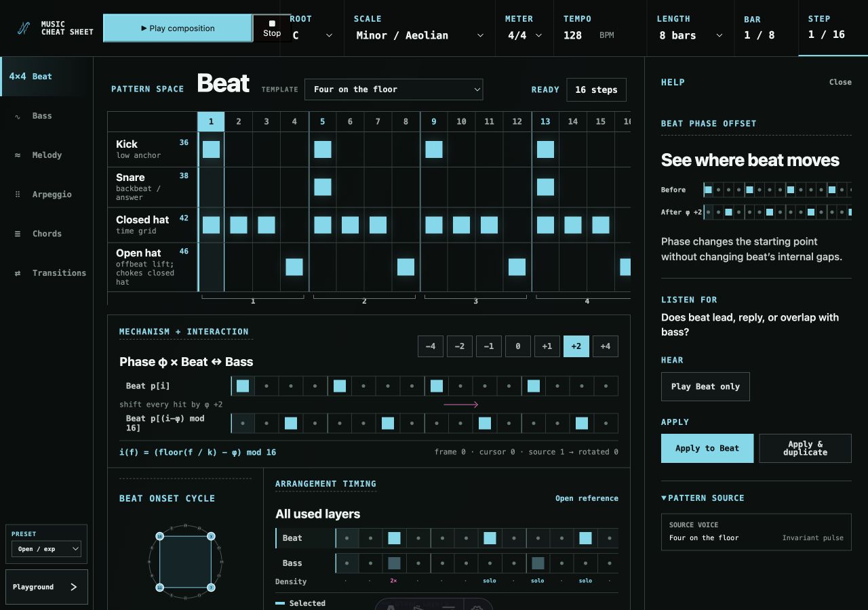Select the Kick row label

[153, 149]
